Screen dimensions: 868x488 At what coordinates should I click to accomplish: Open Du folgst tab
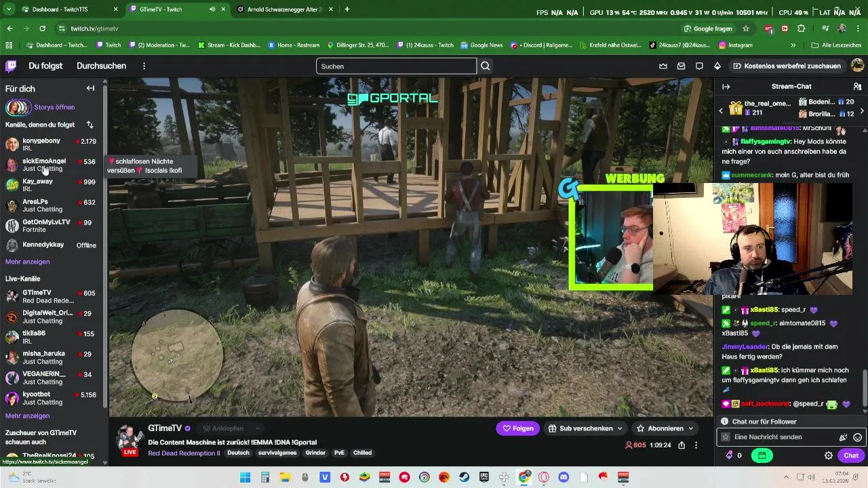coord(45,66)
